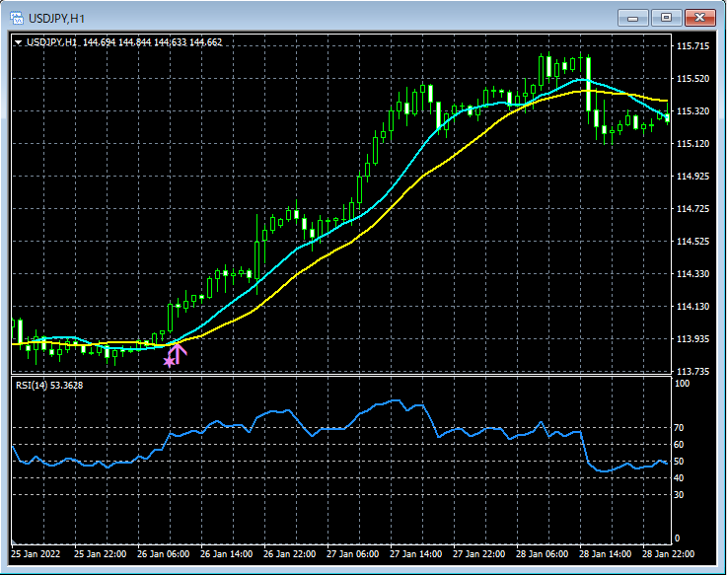This screenshot has height=575, width=728.
Task: Click the USDJPY,H1 window title text
Action: click(x=56, y=19)
